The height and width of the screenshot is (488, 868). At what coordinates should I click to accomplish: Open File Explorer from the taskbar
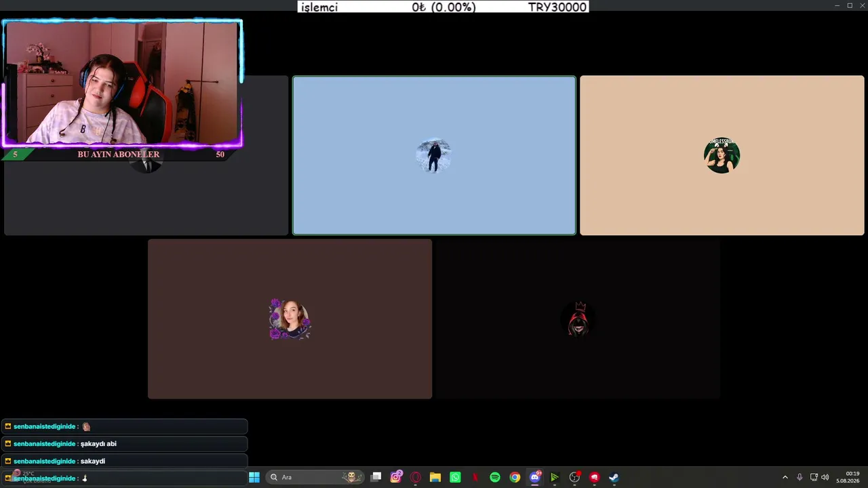435,477
